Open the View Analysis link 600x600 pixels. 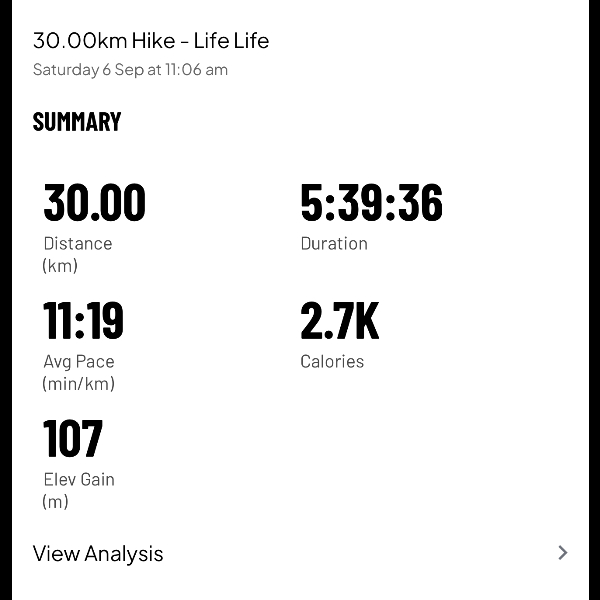coord(98,554)
